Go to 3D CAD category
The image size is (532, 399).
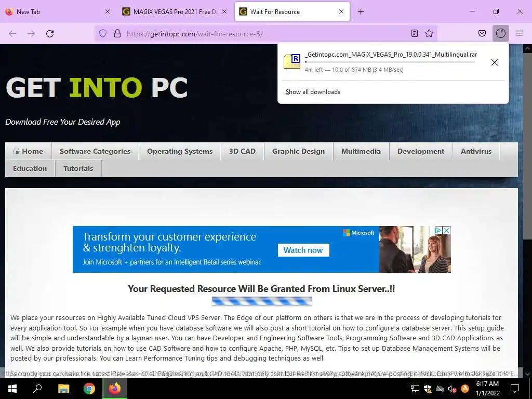[x=242, y=151]
